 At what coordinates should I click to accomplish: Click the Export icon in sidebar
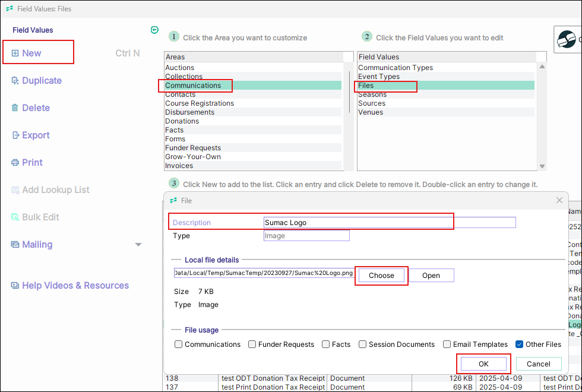click(x=15, y=135)
